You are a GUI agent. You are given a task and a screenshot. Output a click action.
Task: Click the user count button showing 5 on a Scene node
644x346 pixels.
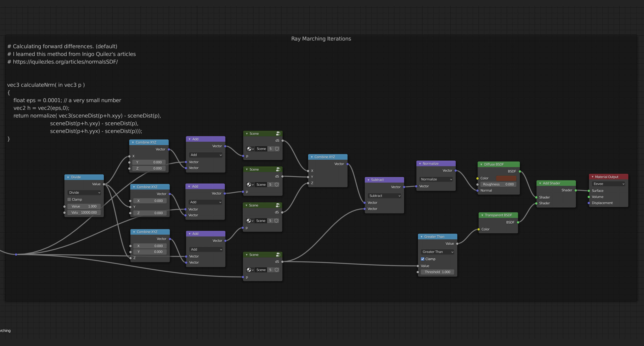coord(270,149)
